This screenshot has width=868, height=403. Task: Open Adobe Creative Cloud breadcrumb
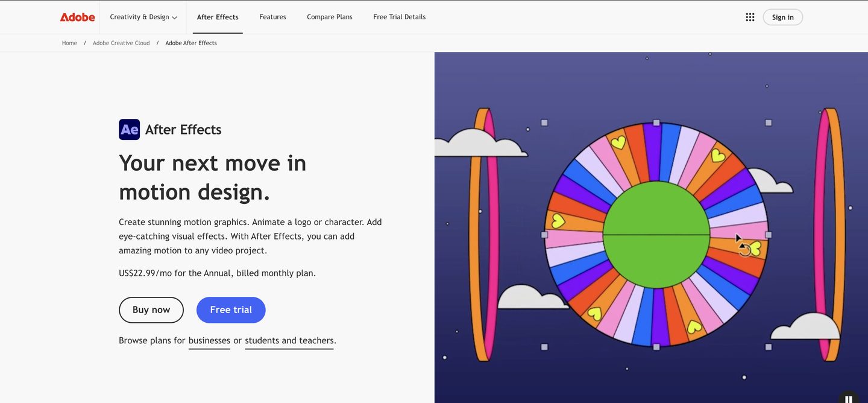[121, 43]
